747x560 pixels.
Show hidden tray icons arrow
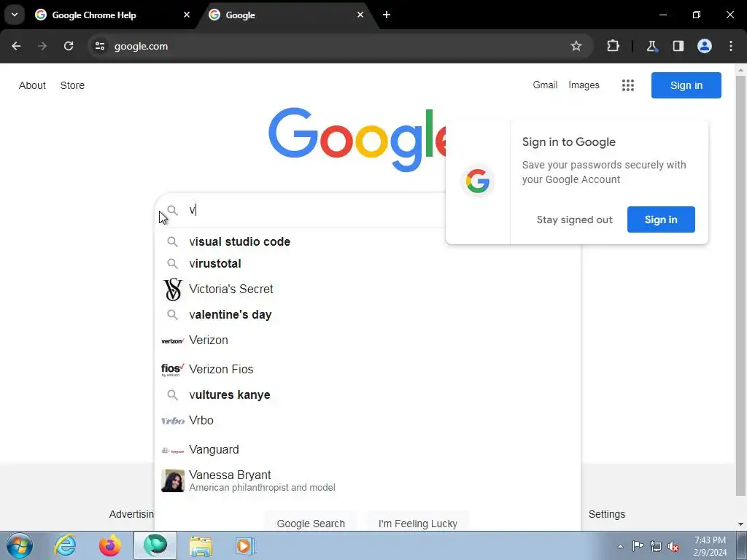coord(620,546)
